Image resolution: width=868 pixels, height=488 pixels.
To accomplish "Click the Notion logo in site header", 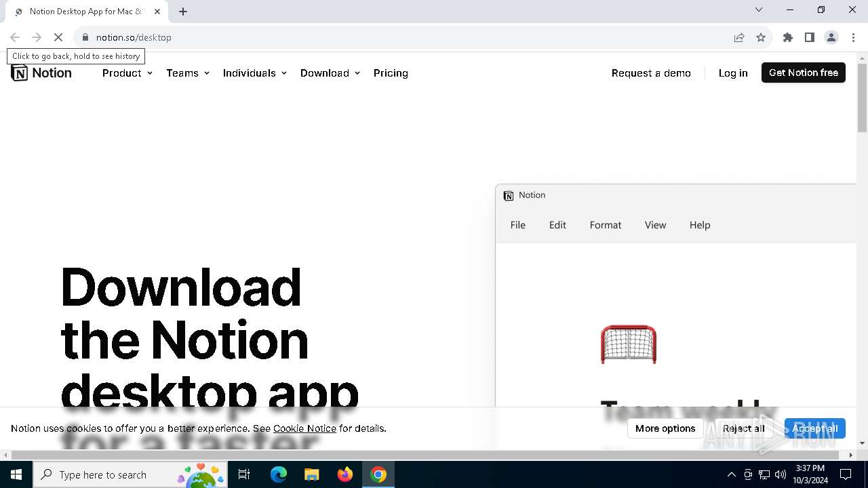I will pos(41,73).
